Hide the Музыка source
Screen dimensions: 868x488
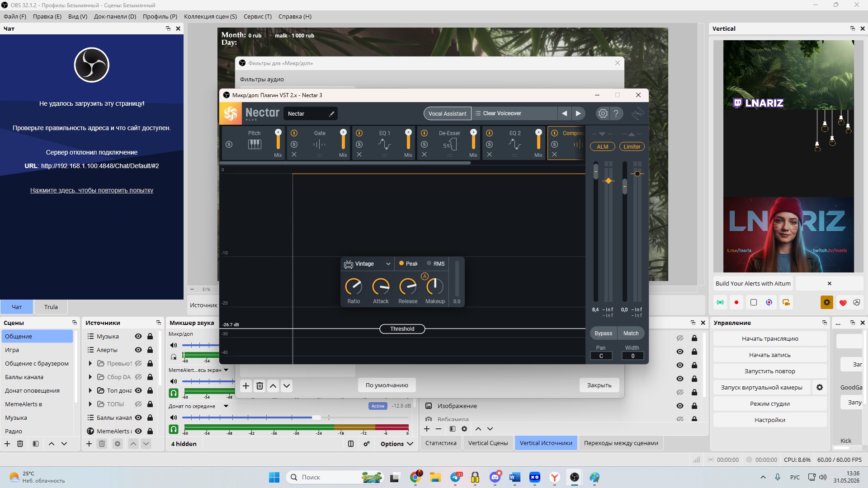[x=138, y=336]
